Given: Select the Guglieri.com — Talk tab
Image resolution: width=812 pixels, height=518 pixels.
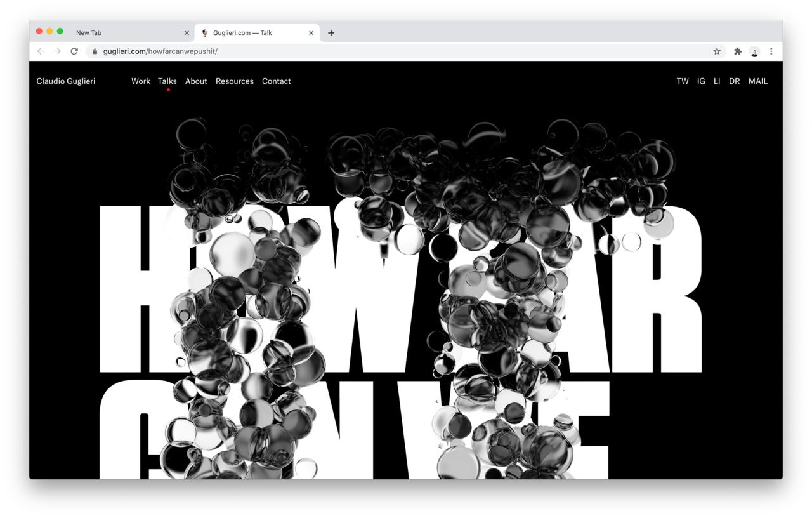Looking at the screenshot, I should 257,33.
